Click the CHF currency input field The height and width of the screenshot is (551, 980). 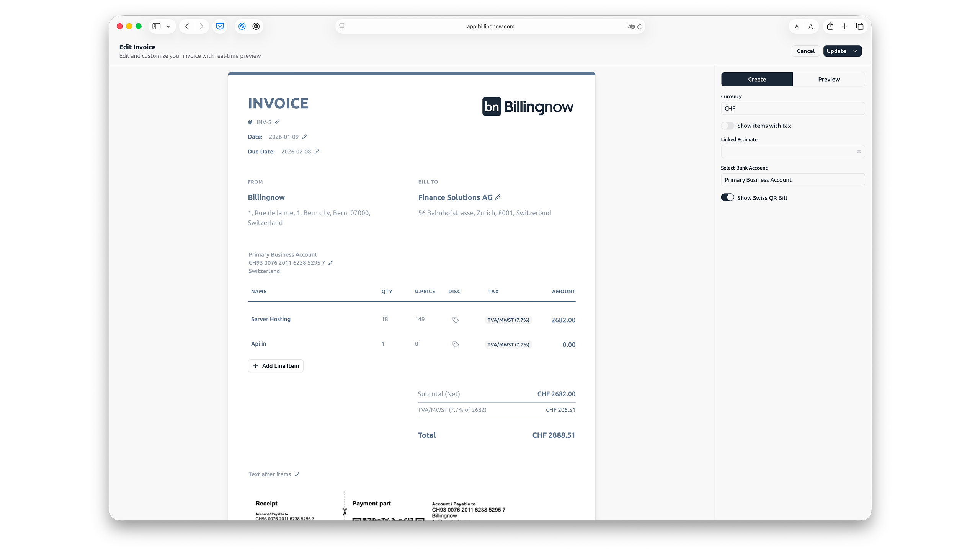point(792,108)
